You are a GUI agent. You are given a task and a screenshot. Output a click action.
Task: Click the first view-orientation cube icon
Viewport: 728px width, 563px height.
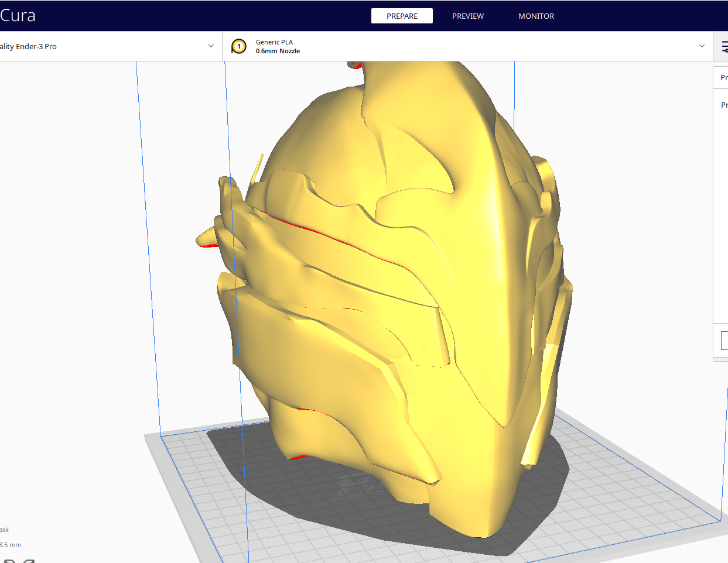point(9,561)
